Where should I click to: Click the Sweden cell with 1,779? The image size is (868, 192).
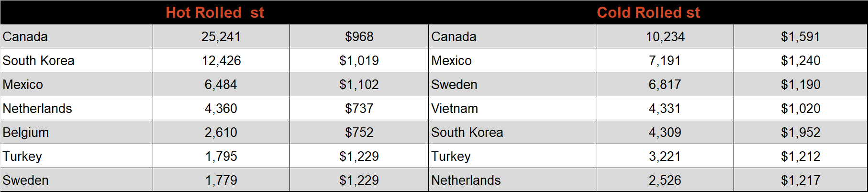click(x=77, y=180)
